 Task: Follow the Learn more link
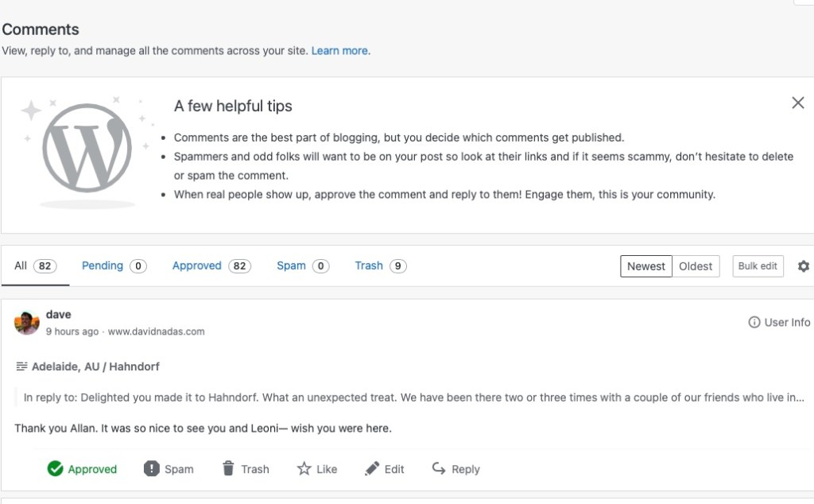tap(339, 51)
